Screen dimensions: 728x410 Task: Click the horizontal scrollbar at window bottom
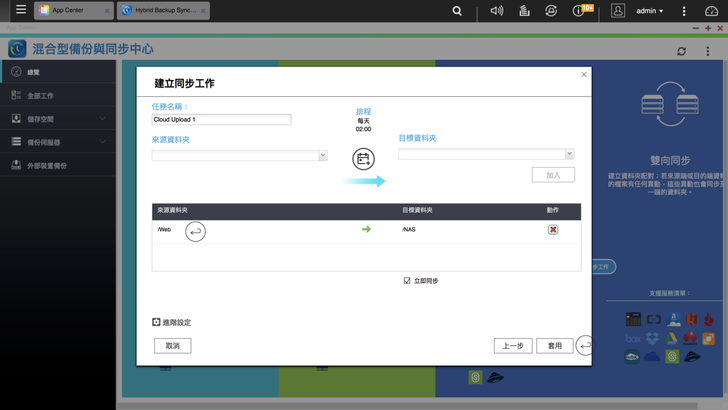407,406
